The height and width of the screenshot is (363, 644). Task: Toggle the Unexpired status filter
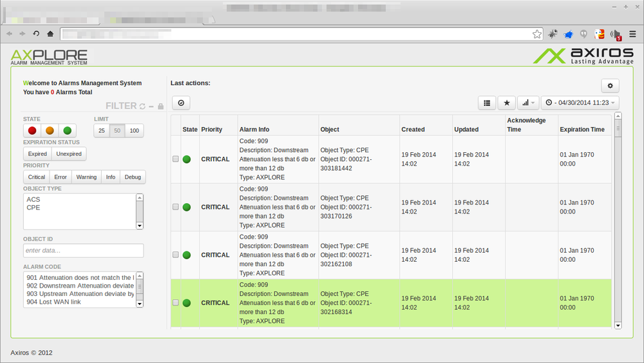69,153
